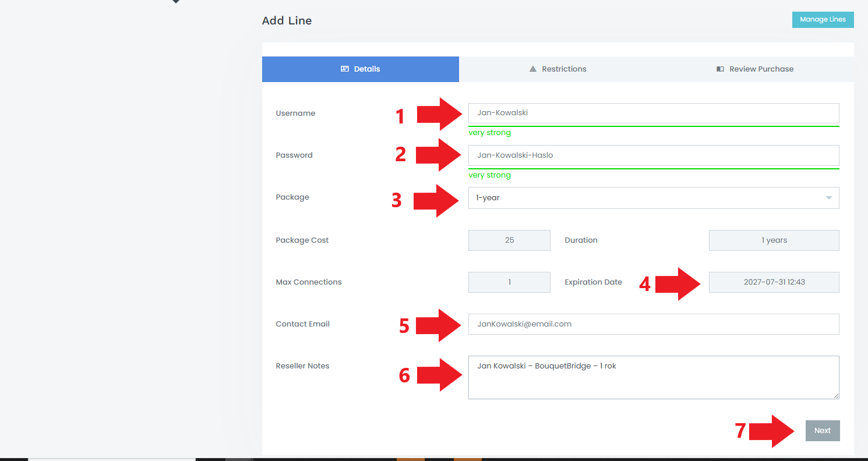Click the Package Cost field showing 25
This screenshot has width=868, height=461.
click(x=509, y=240)
